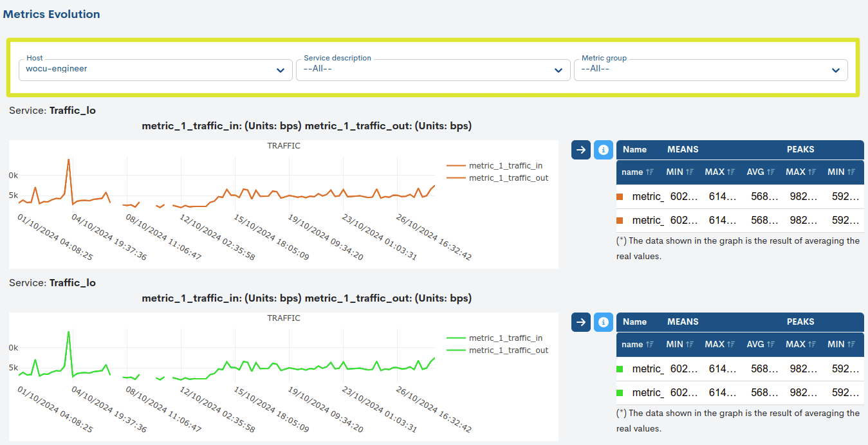Screen dimensions: 868x445
Task: Click the 23/10/2024 01:03:31 label on the green chart
Action: (x=379, y=410)
